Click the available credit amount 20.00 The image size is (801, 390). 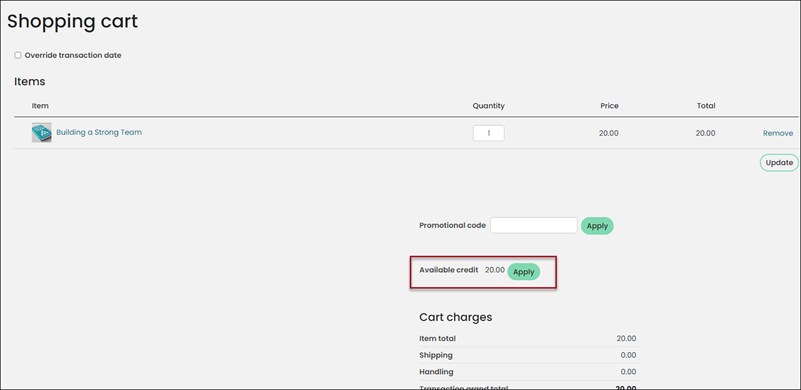point(494,270)
